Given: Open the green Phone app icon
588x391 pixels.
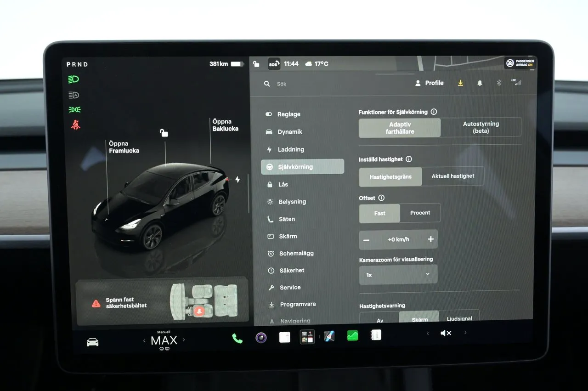Looking at the screenshot, I should point(237,338).
